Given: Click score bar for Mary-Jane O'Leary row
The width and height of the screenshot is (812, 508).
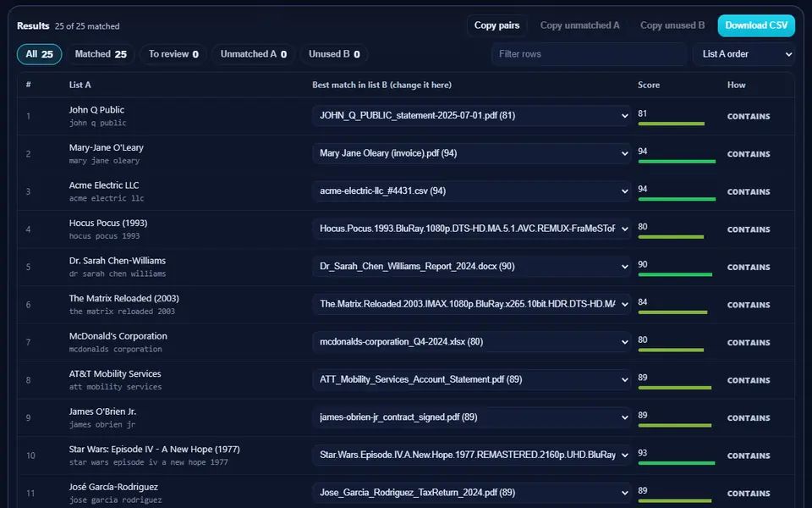Looking at the screenshot, I should click(x=677, y=162).
